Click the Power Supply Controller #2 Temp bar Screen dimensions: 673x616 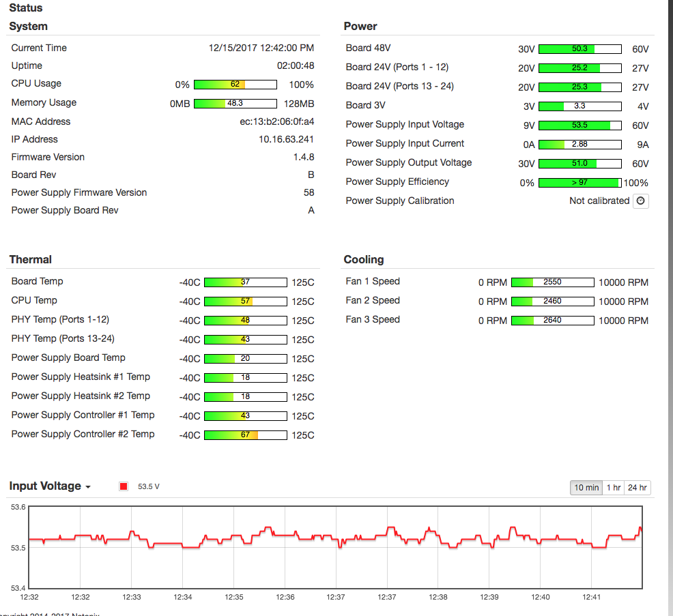coord(245,435)
